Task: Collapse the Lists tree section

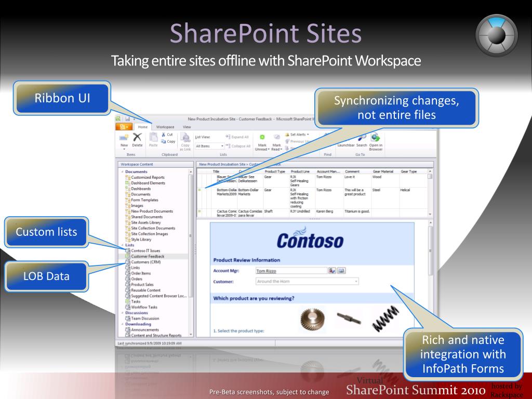Action: pos(123,245)
